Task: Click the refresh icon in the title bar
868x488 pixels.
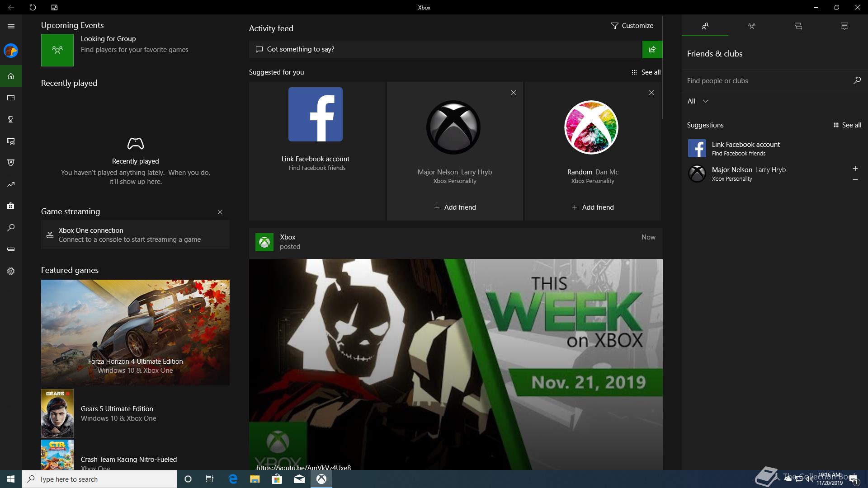Action: tap(33, 7)
